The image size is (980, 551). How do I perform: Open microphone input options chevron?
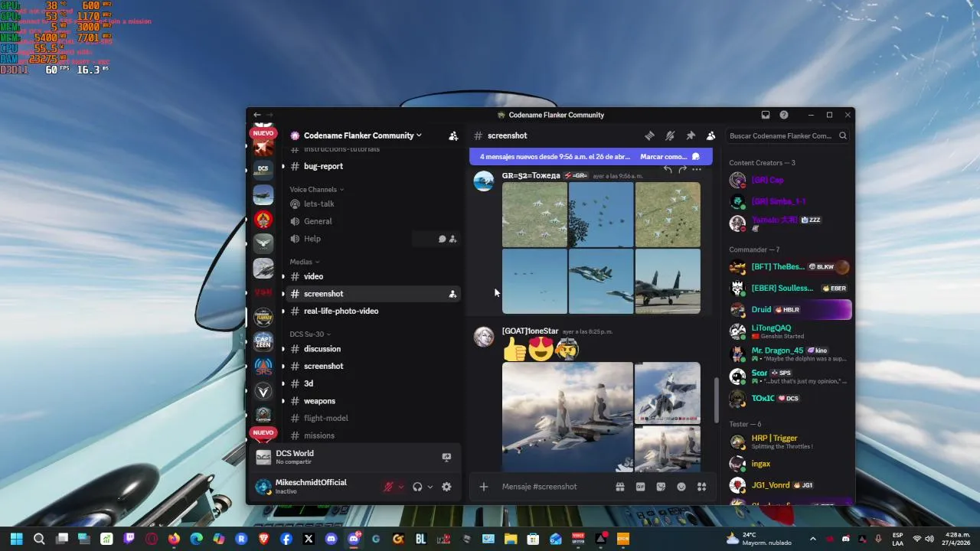click(400, 487)
